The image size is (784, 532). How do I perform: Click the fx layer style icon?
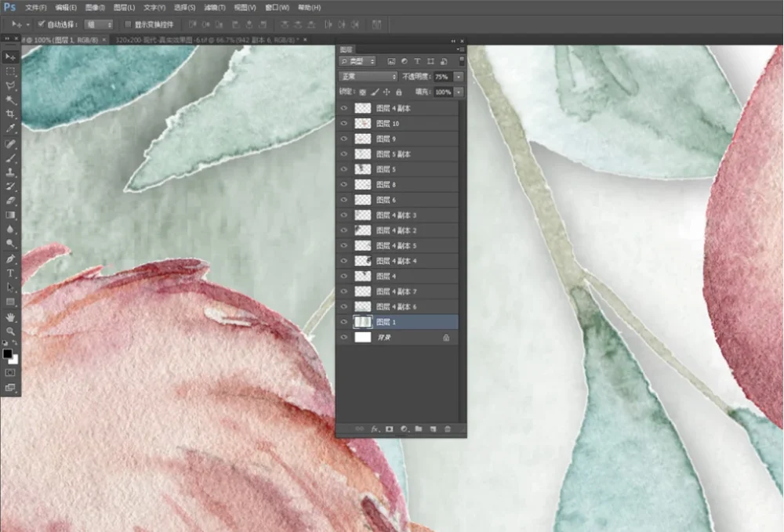pyautogui.click(x=375, y=429)
